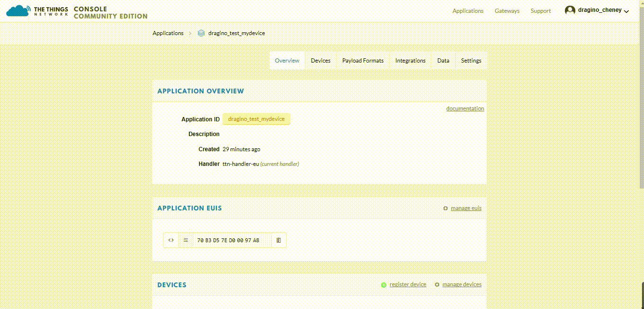
Task: Open the manage devices link
Action: pyautogui.click(x=462, y=284)
